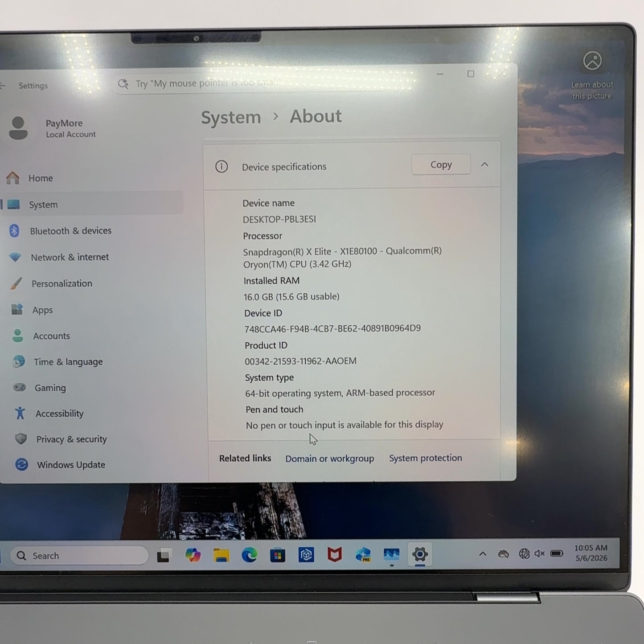Click the Accessibility figure icon
Viewport: 644px width, 644px height.
pos(20,413)
